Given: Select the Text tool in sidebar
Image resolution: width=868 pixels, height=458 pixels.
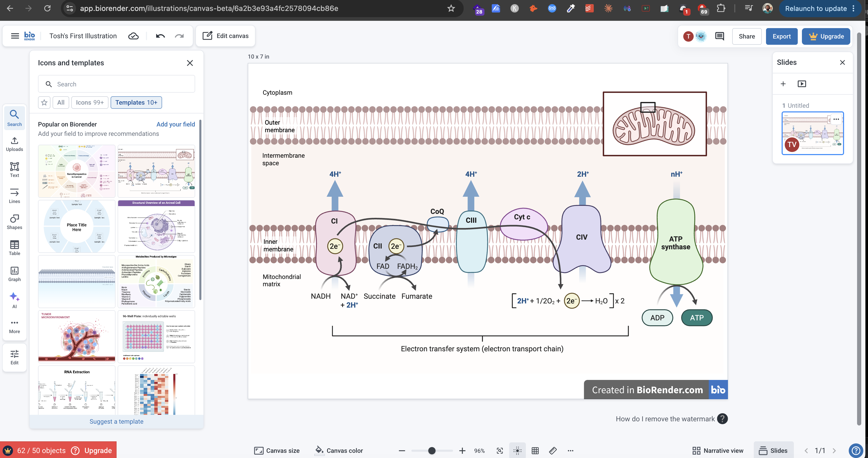Looking at the screenshot, I should (x=14, y=170).
